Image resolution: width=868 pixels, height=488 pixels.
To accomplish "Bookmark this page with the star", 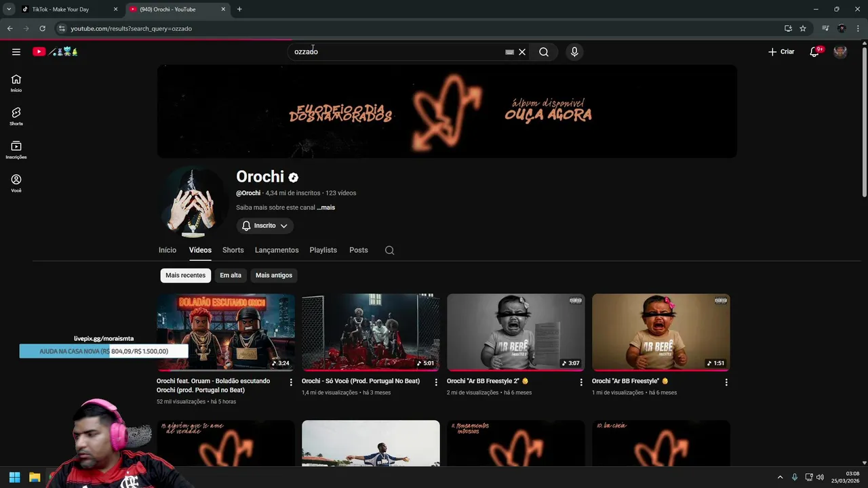I will (803, 28).
